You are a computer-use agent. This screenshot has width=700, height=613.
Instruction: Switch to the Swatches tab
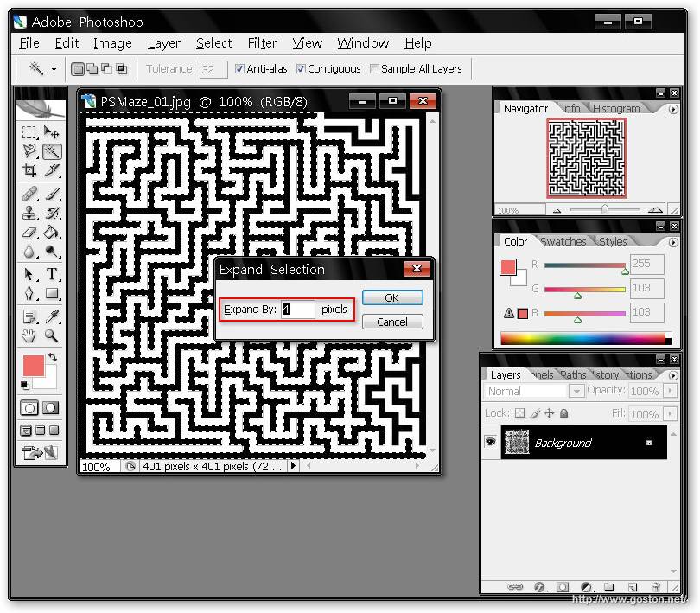pyautogui.click(x=563, y=242)
